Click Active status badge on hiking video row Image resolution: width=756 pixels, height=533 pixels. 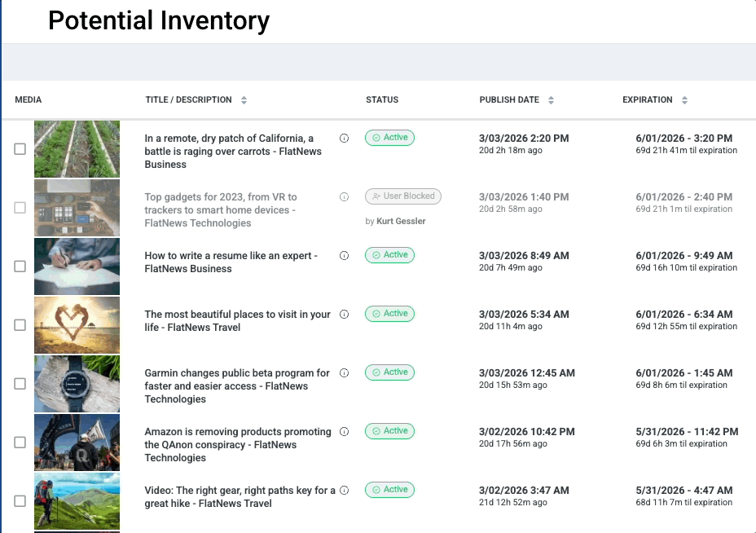pyautogui.click(x=389, y=490)
